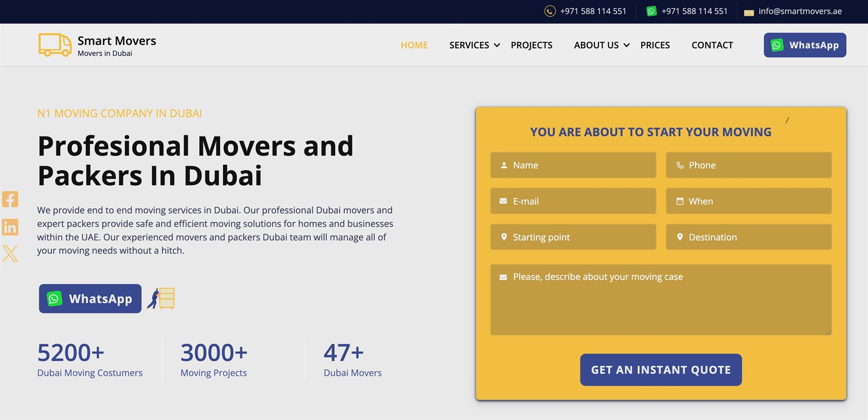Image resolution: width=868 pixels, height=420 pixels.
Task: Open the LinkedIn social icon
Action: tap(10, 227)
